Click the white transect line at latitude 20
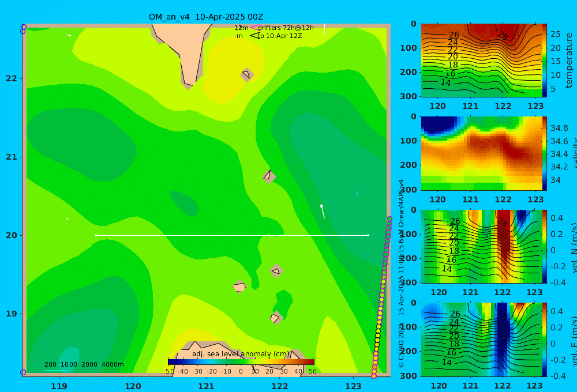 232,235
